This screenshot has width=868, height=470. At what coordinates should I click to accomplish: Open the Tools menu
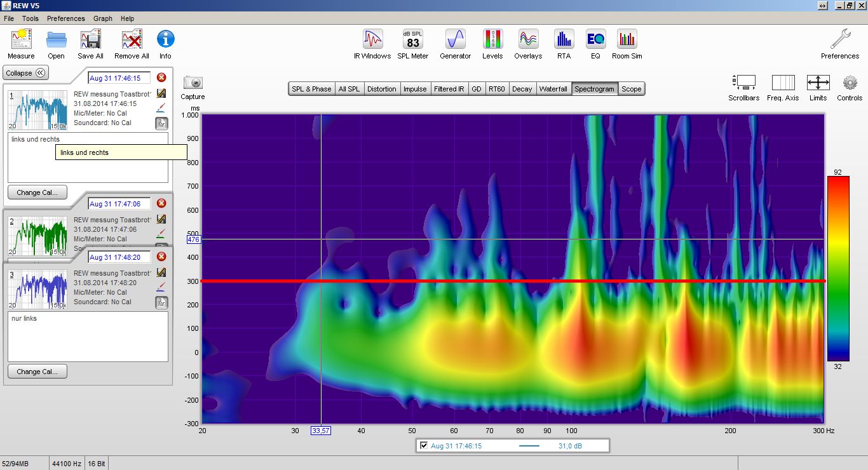(x=31, y=18)
